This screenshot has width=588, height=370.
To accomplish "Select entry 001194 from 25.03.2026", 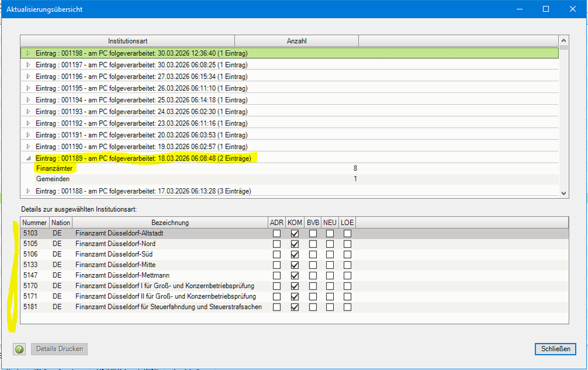I will tap(290, 100).
